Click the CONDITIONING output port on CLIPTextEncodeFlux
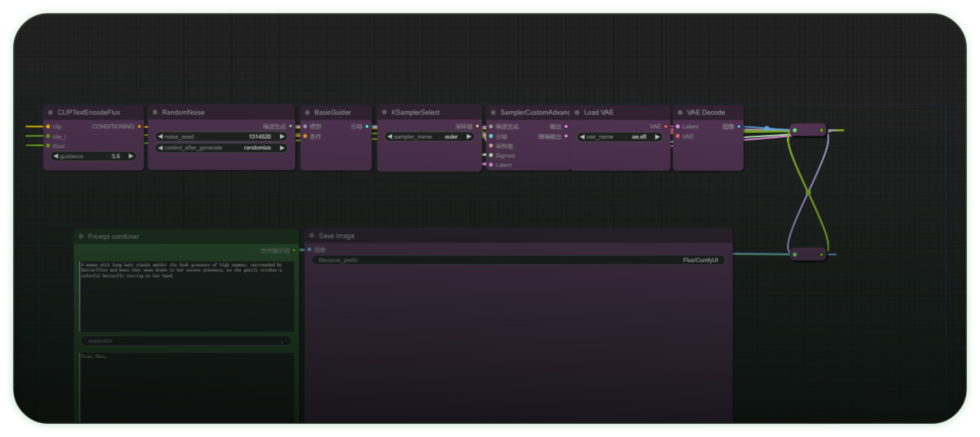 [x=139, y=127]
